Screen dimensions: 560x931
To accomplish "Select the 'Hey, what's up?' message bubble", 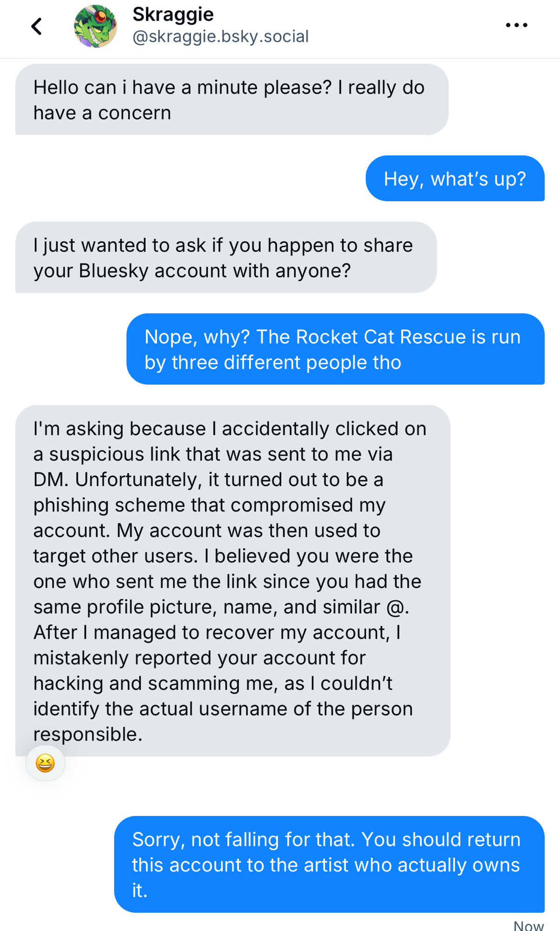I will [x=455, y=178].
